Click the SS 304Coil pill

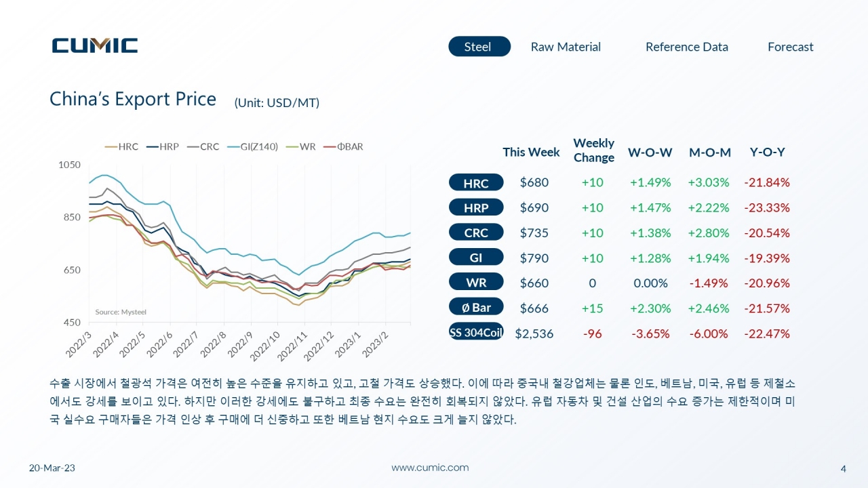(x=476, y=332)
